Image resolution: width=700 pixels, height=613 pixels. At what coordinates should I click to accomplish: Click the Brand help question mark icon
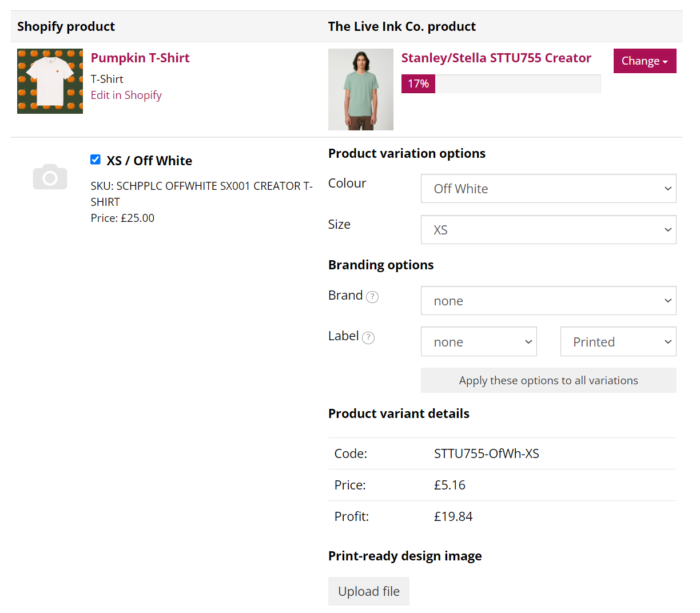372,297
